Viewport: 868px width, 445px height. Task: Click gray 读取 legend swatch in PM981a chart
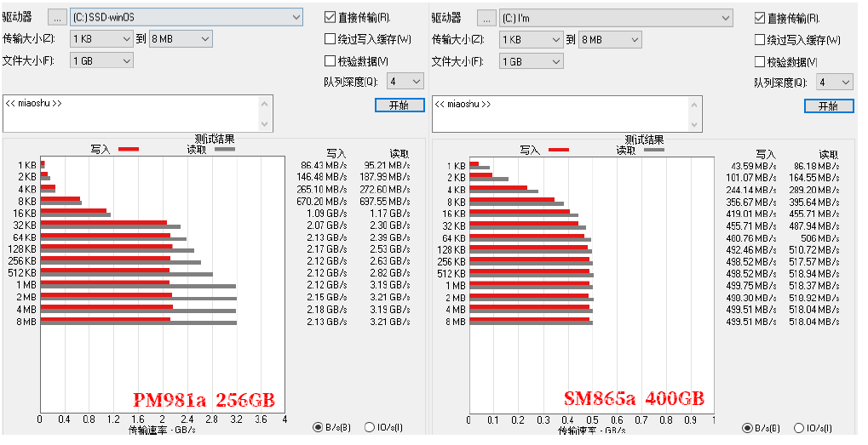click(225, 149)
